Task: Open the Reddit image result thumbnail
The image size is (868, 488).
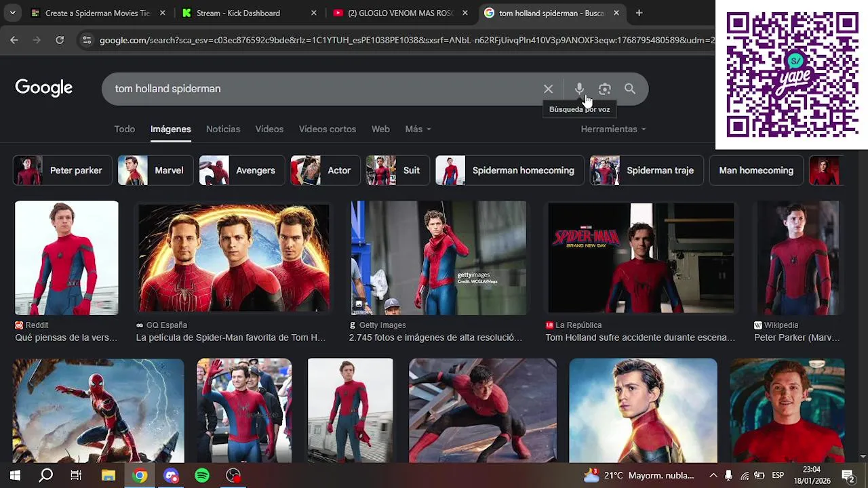Action: click(66, 258)
